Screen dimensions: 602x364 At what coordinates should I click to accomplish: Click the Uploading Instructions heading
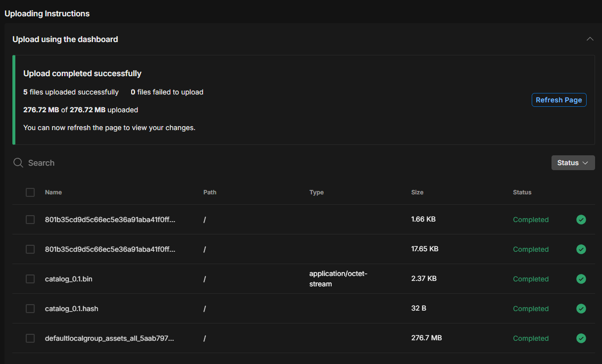(47, 13)
